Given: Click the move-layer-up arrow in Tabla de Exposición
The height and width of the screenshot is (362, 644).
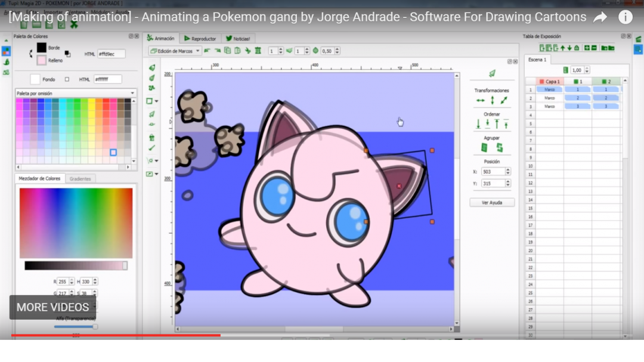Looking at the screenshot, I should [x=562, y=48].
